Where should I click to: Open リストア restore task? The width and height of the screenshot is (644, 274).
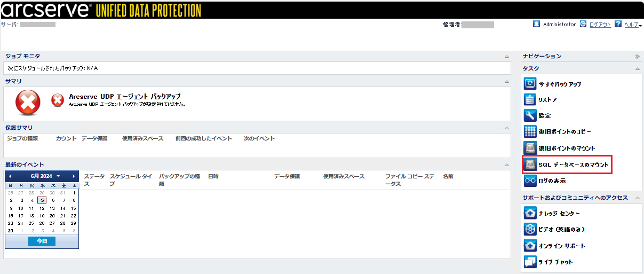click(548, 100)
